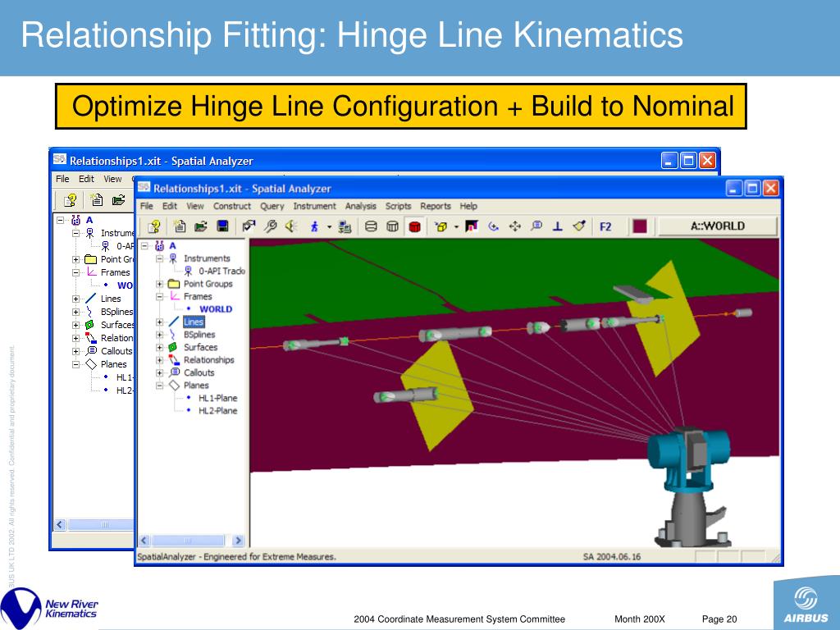This screenshot has width=840, height=630.
Task: Click open folder icon in back window
Action: pos(118,200)
